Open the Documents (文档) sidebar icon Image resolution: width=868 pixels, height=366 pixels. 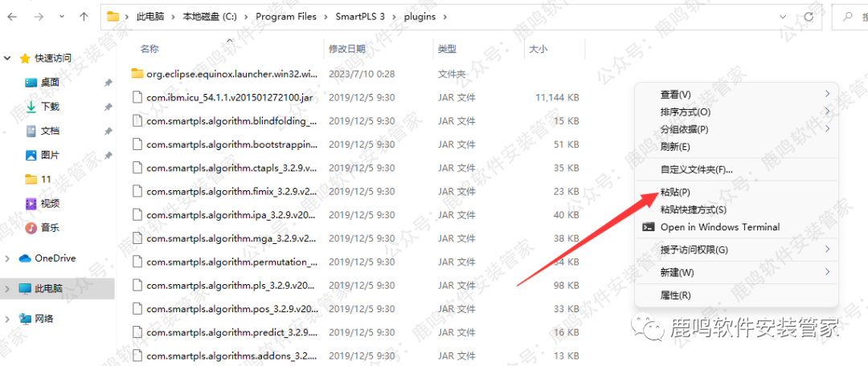tap(31, 131)
